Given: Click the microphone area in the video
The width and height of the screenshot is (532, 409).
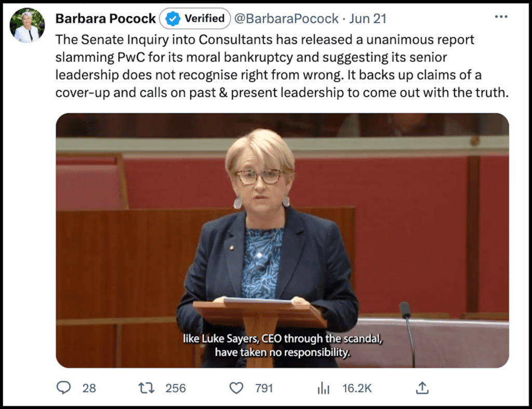Looking at the screenshot, I should pos(407,333).
